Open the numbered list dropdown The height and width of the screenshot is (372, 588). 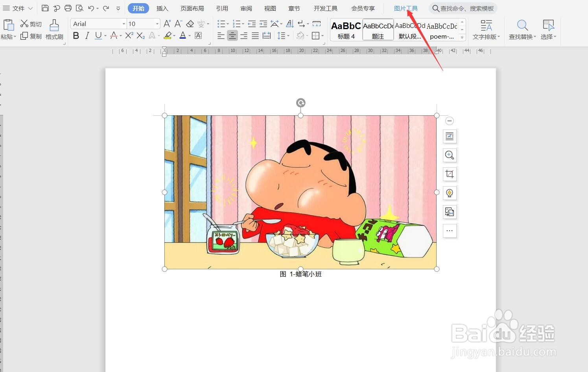pyautogui.click(x=243, y=24)
